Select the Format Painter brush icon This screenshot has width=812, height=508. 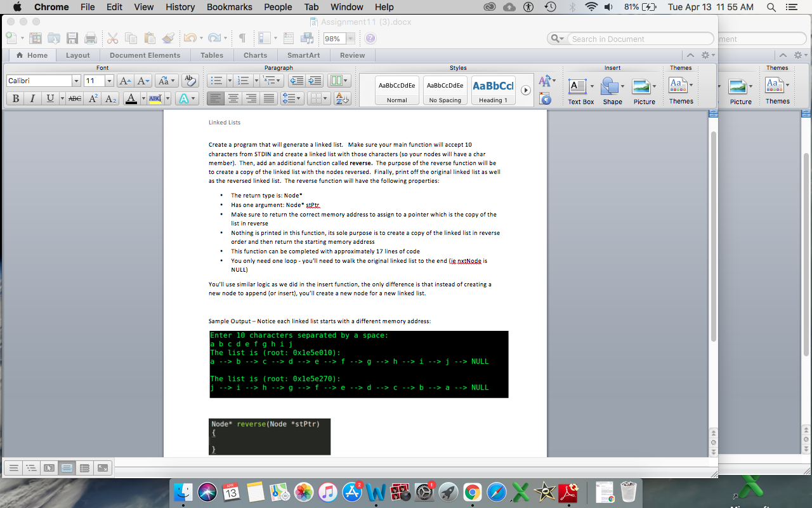(168, 38)
